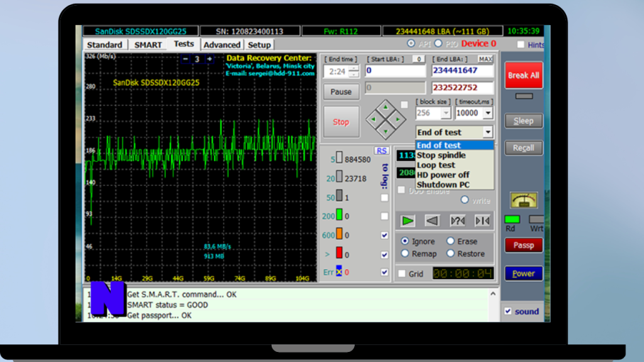
Task: Tick the 50 ms to-log checkbox
Action: (384, 198)
